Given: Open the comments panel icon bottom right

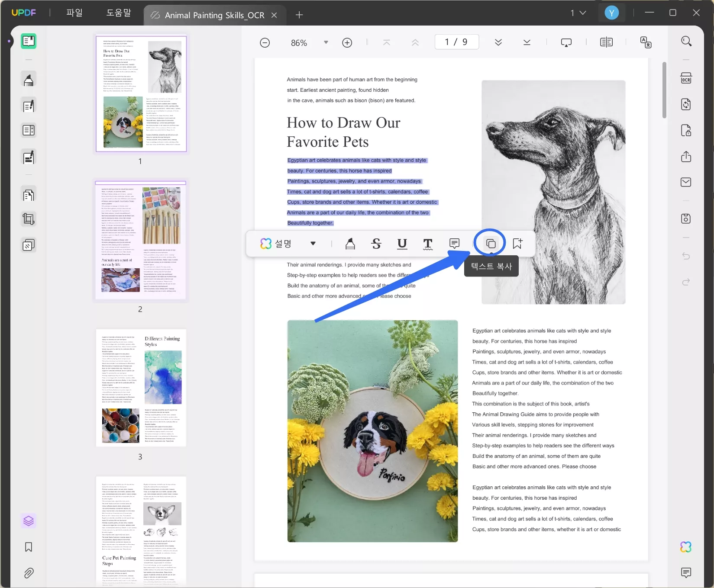Looking at the screenshot, I should [686, 573].
